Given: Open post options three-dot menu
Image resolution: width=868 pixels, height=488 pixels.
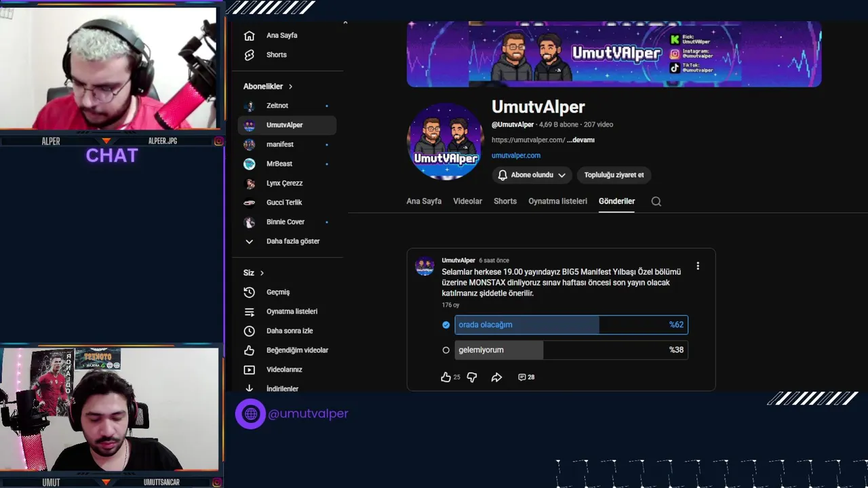Looking at the screenshot, I should [x=698, y=266].
